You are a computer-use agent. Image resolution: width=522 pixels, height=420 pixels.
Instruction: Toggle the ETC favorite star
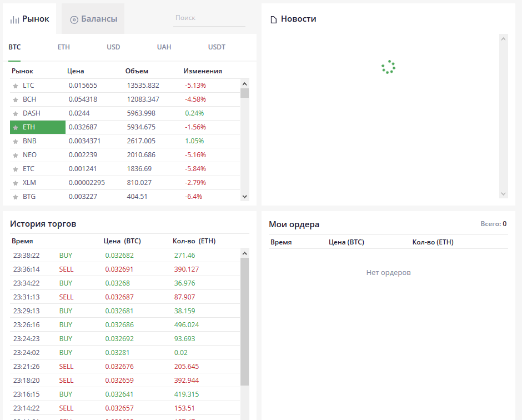pyautogui.click(x=16, y=169)
